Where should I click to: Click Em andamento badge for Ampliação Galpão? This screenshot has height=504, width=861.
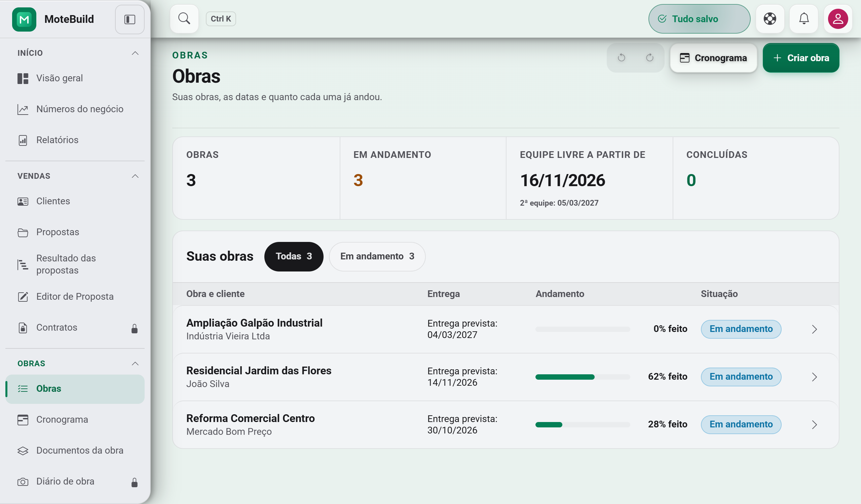coord(741,329)
